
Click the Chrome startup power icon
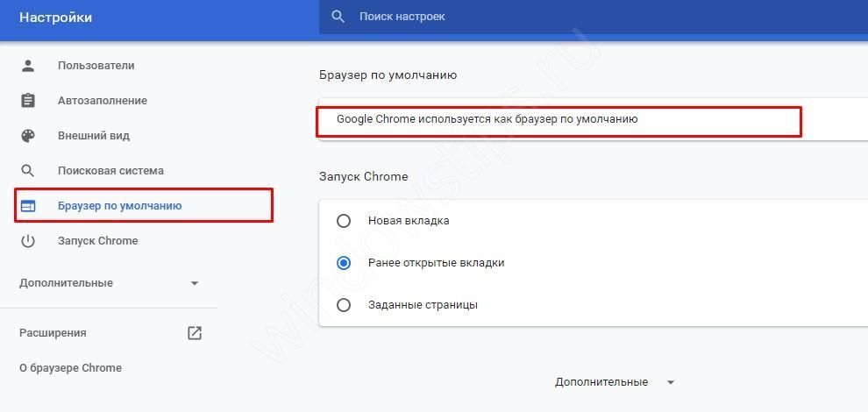[x=28, y=241]
